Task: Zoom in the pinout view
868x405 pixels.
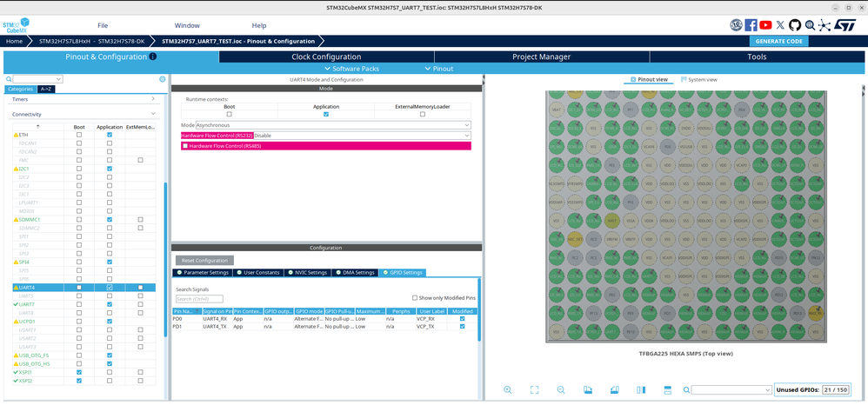Action: point(508,389)
